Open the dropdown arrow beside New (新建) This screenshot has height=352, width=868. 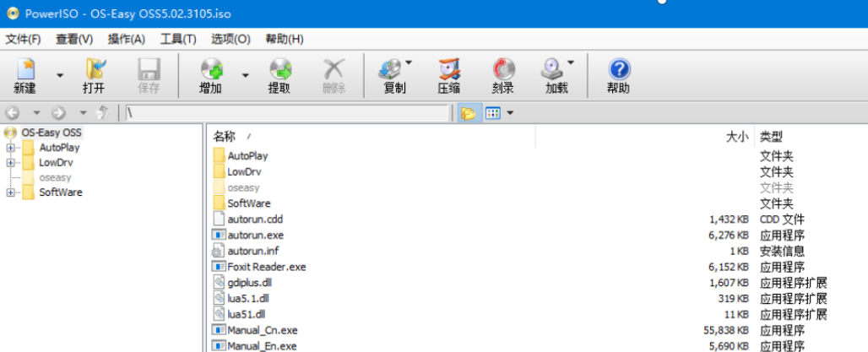(x=59, y=75)
